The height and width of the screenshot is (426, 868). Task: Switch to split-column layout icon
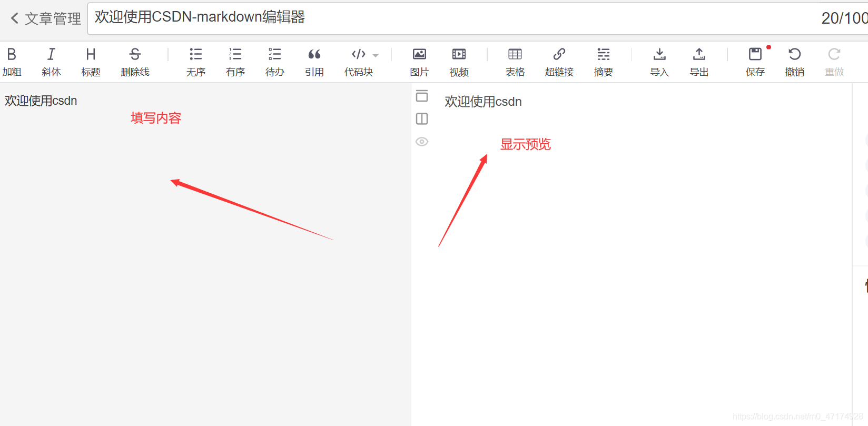[422, 119]
